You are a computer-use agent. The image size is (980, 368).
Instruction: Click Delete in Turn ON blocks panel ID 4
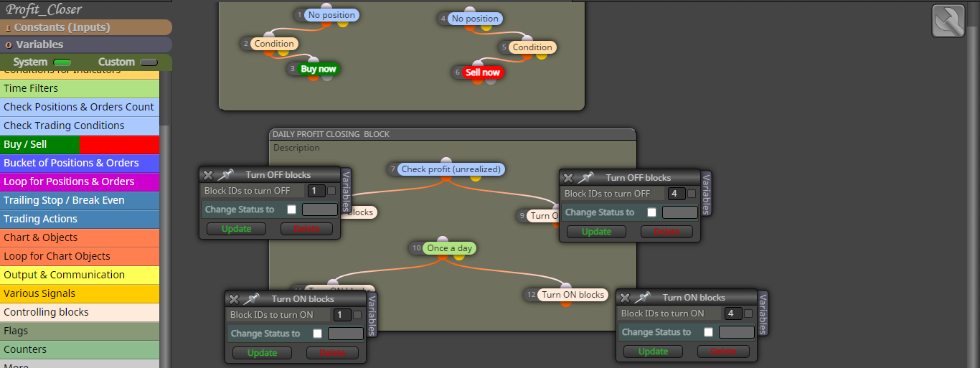[723, 352]
